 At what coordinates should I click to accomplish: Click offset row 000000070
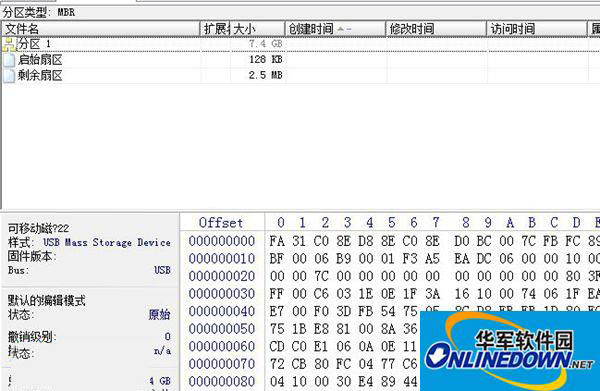coord(222,365)
